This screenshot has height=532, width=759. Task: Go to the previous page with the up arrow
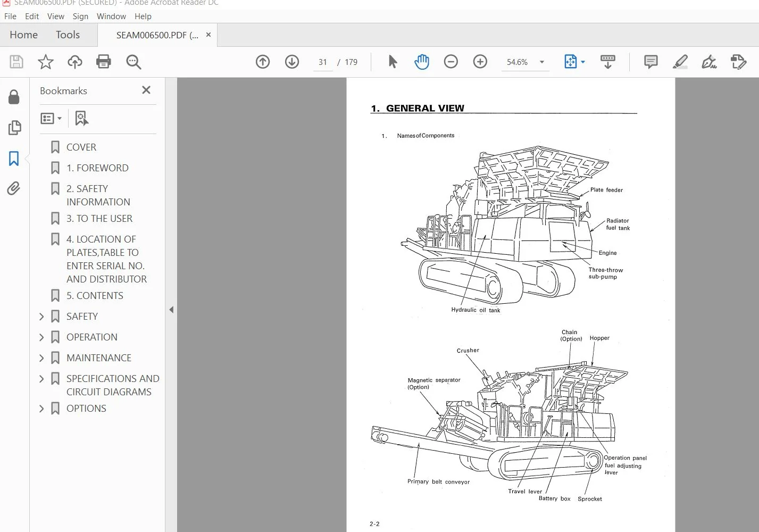click(x=263, y=62)
